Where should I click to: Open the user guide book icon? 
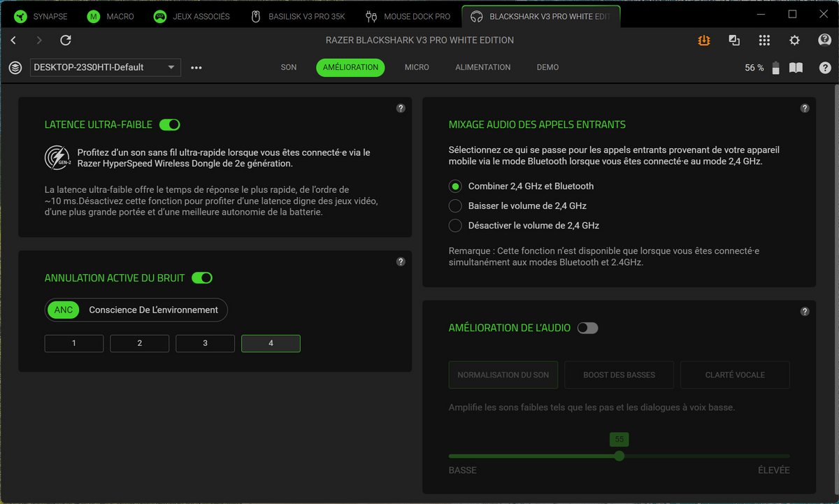click(x=796, y=68)
